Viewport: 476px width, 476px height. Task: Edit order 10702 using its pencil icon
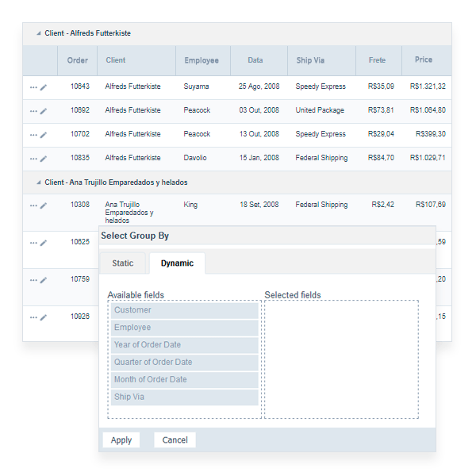coord(44,135)
